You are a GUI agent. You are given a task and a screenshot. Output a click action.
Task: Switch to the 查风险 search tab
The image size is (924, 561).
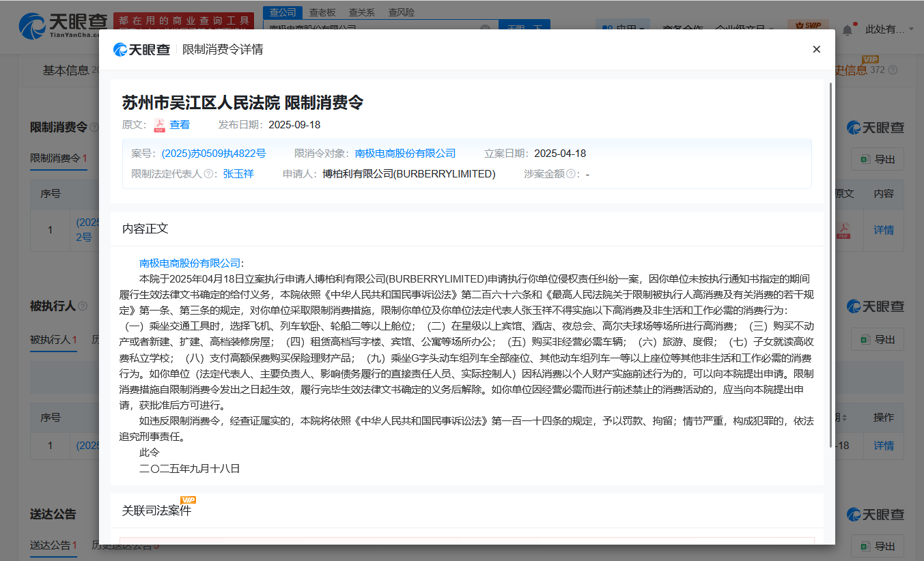point(401,12)
